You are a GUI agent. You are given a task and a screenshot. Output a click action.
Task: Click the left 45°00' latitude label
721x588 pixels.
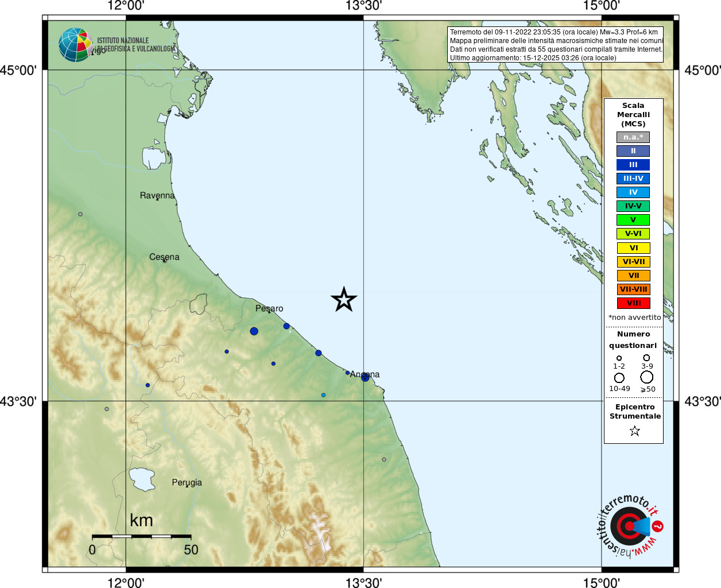click(x=18, y=70)
